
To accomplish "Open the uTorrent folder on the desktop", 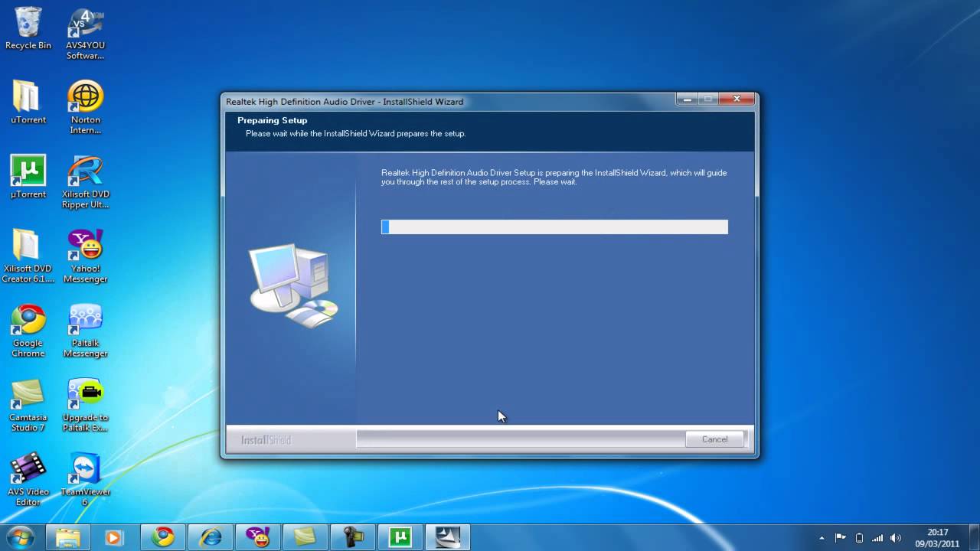I will click(x=28, y=103).
